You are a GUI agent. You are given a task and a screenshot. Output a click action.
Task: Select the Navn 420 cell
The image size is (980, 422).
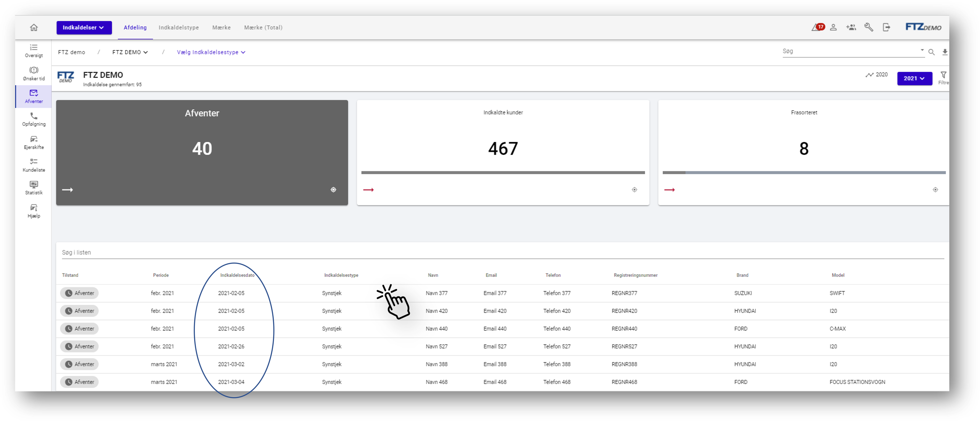436,311
